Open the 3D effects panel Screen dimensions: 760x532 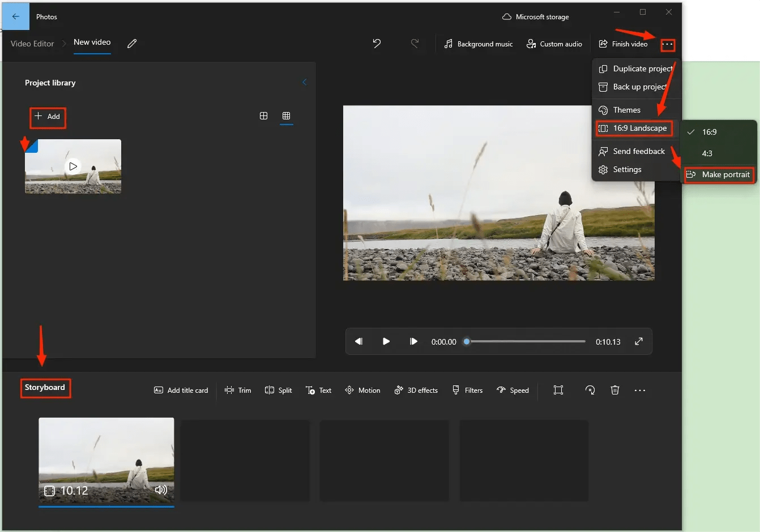(416, 390)
